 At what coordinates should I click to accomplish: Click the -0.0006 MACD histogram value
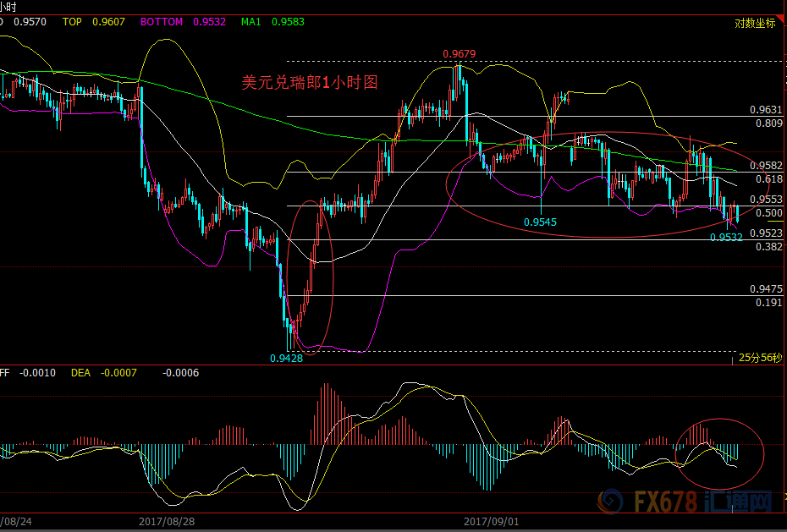point(181,373)
